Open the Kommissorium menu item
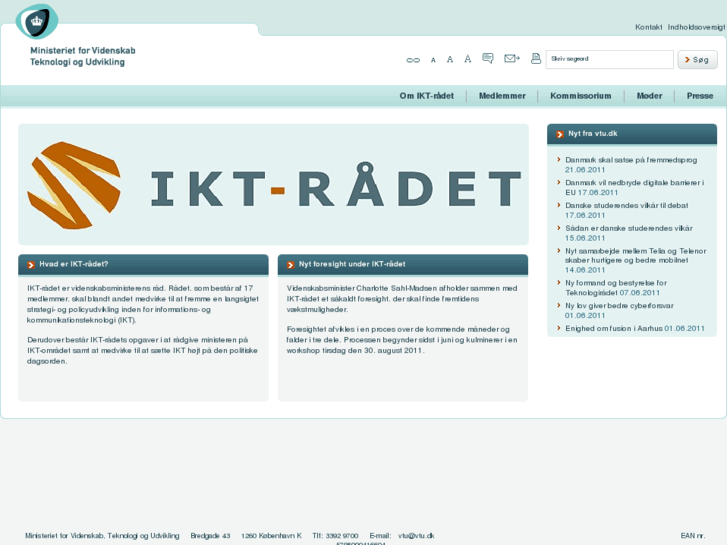 pos(580,96)
